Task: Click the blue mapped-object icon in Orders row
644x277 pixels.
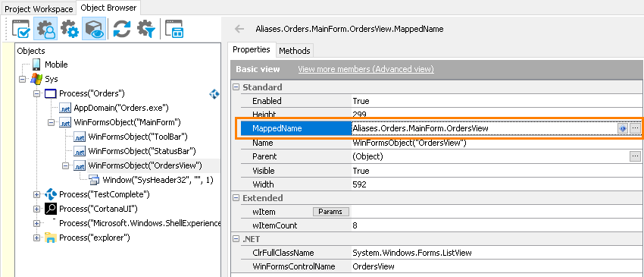Action: point(214,94)
